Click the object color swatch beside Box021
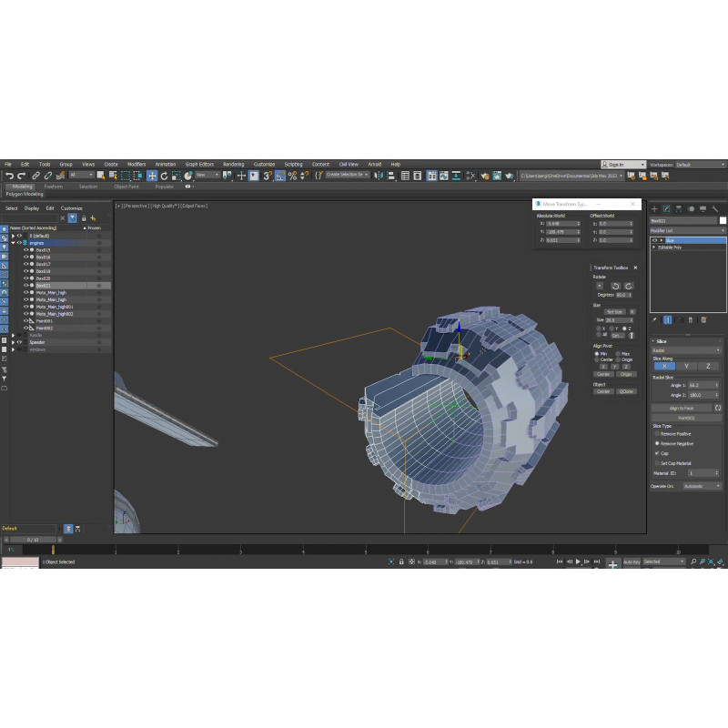Screen dimensions: 728x728 coord(723,220)
